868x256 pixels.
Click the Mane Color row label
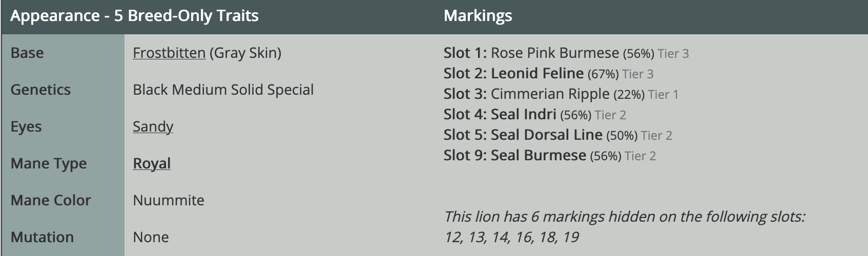(x=51, y=200)
